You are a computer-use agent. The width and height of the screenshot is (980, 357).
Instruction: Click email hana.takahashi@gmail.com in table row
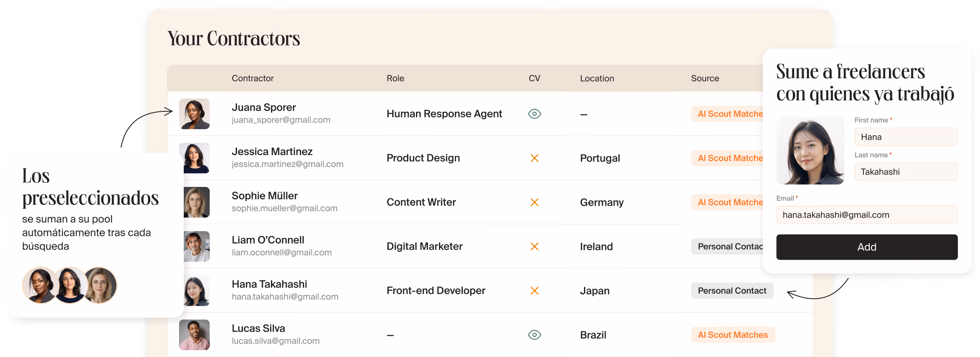point(285,297)
